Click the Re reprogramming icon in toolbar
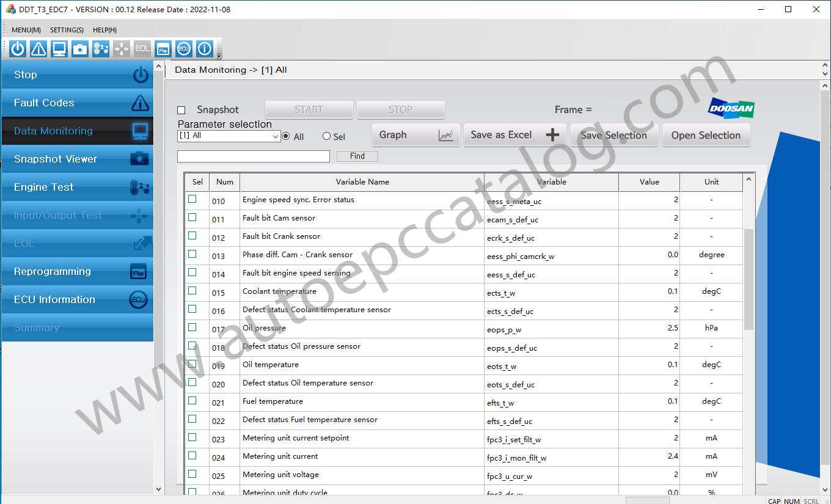 point(163,49)
